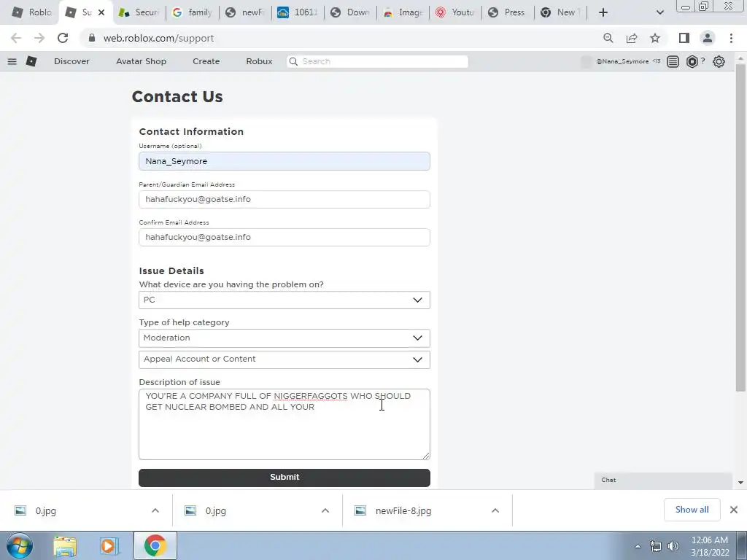The width and height of the screenshot is (747, 560).
Task: Switch to the Securi tab
Action: pos(139,12)
